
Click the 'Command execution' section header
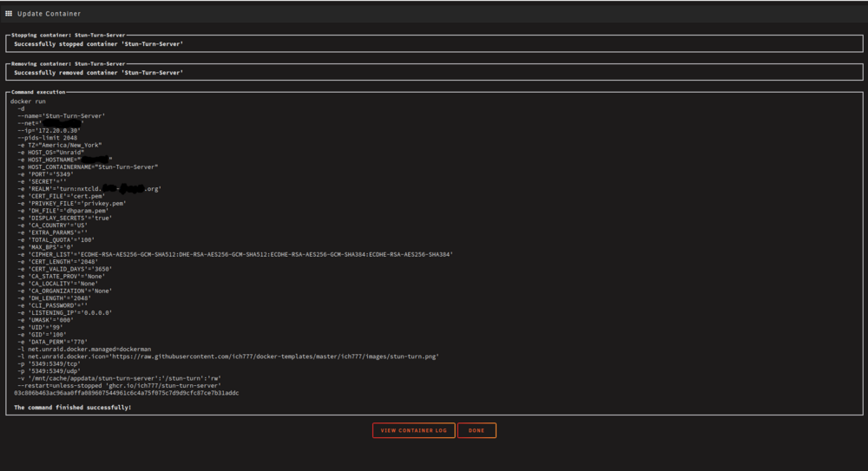click(38, 92)
